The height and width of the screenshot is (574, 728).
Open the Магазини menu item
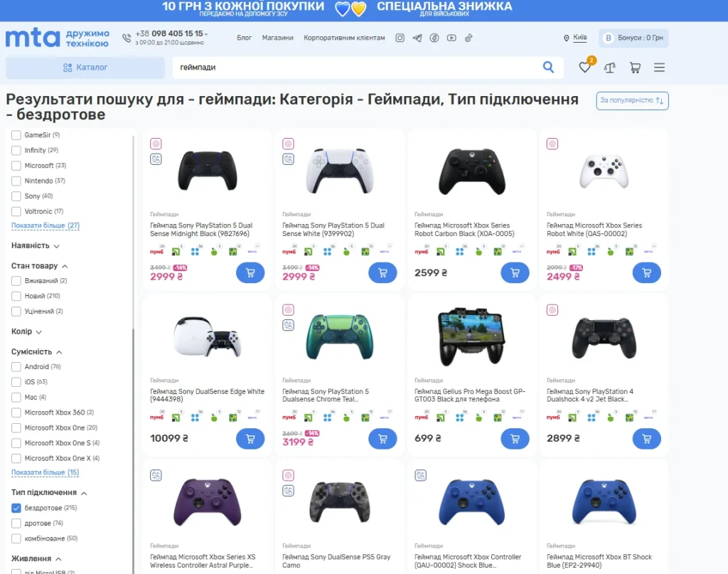(278, 38)
